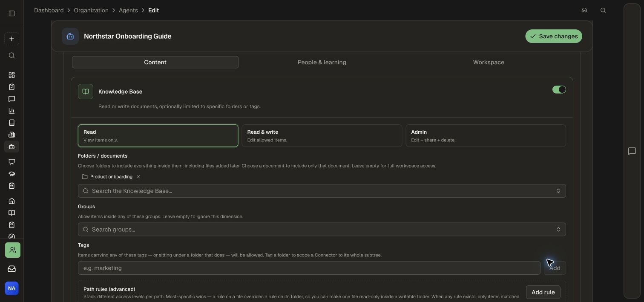Switch to the People & learning tab
Screen dimensions: 644x302
(x=322, y=62)
